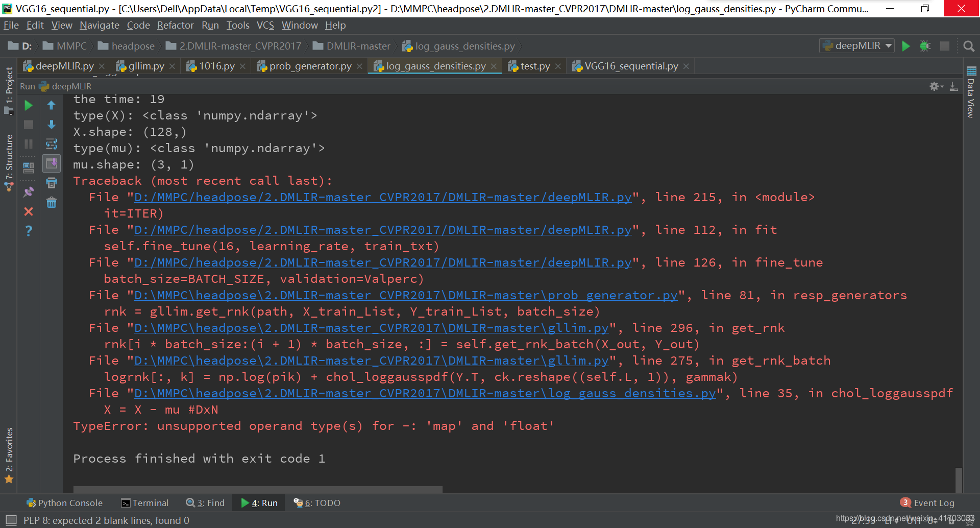Screen dimensions: 980x528
Task: Jump up the stack trace with up arrow
Action: click(52, 105)
